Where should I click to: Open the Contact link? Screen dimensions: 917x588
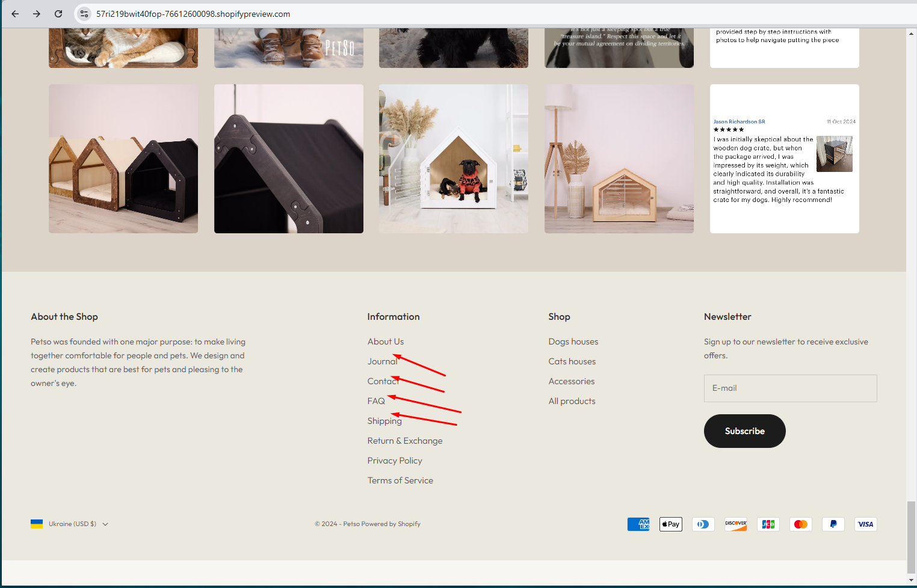click(x=383, y=381)
